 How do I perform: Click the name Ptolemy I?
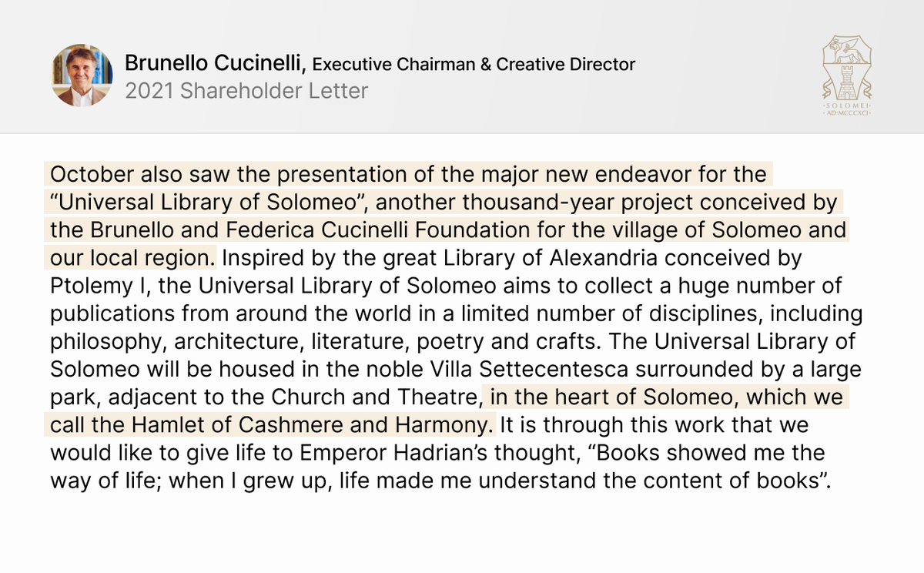coord(92,286)
